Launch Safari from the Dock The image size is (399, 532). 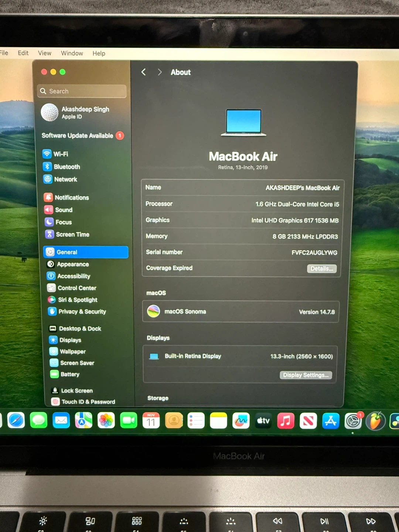tap(16, 420)
